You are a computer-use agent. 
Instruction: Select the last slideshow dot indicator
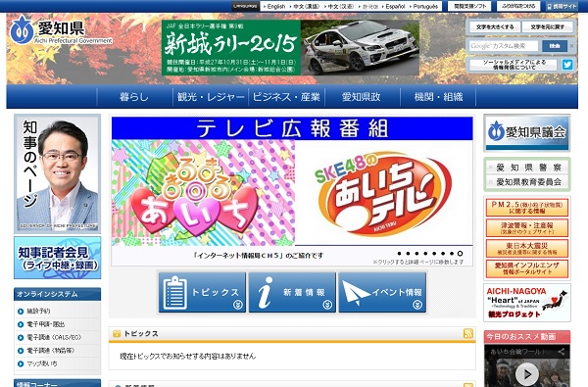[x=461, y=254]
